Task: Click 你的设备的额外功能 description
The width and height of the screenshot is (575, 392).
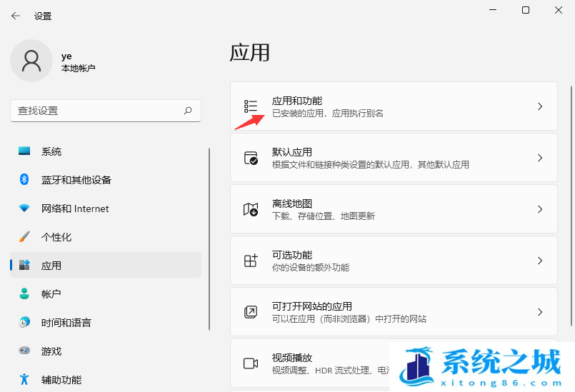Action: [x=311, y=267]
